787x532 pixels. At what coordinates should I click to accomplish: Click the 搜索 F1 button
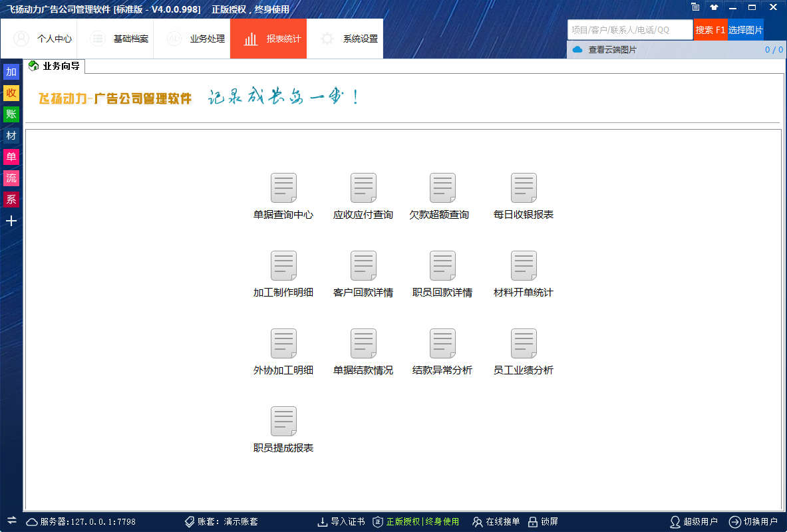coord(710,30)
